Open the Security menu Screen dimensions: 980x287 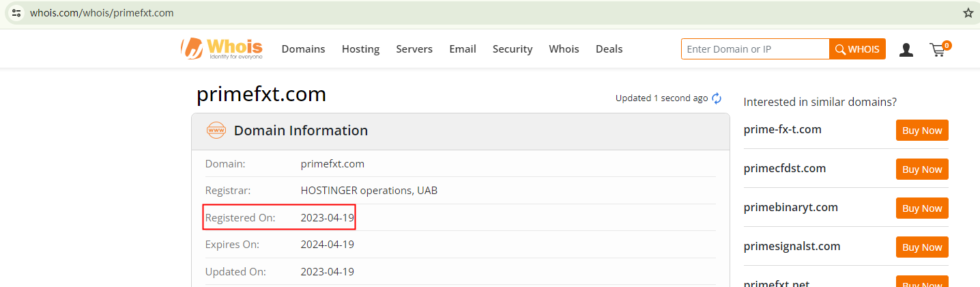tap(513, 49)
